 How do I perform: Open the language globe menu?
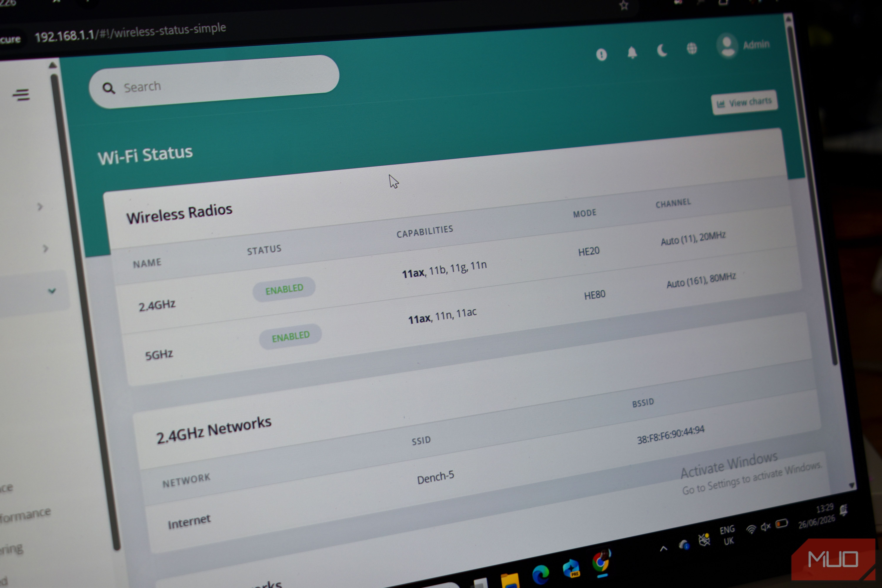(x=692, y=48)
